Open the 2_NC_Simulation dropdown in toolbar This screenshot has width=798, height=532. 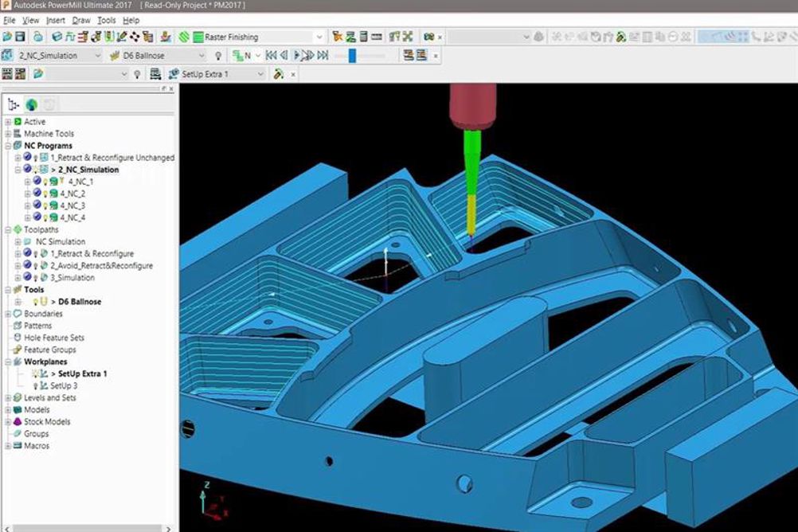98,56
